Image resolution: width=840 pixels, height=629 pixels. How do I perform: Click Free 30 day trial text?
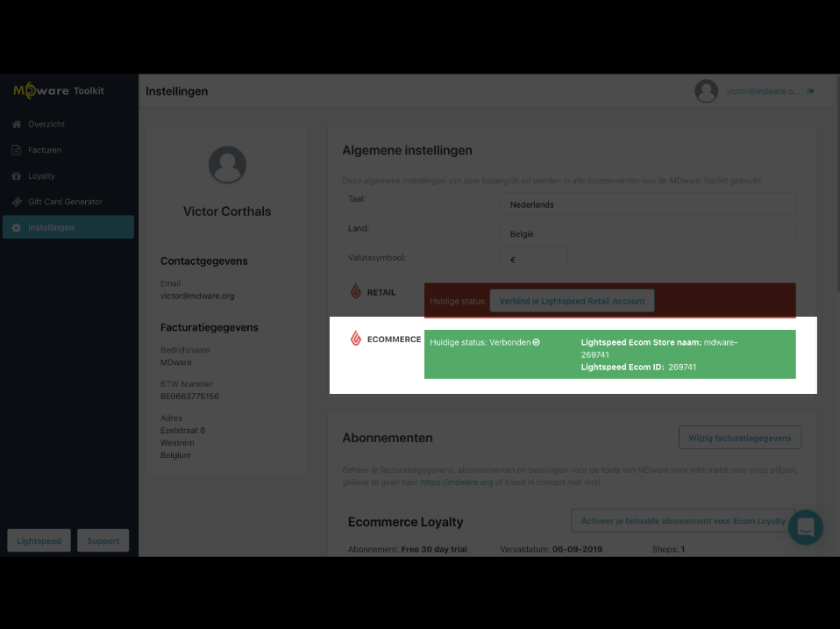(x=434, y=549)
